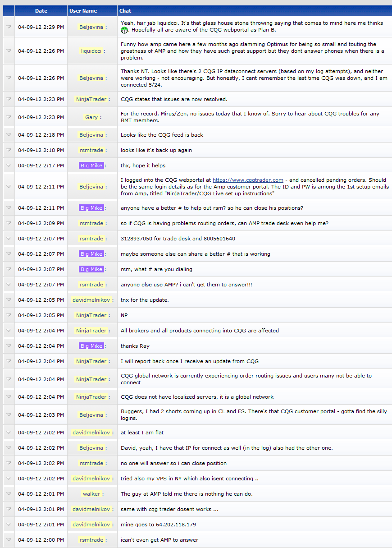Click the arrow icon beside Gary's "For the record" message
The width and height of the screenshot is (392, 548).
pyautogui.click(x=9, y=117)
